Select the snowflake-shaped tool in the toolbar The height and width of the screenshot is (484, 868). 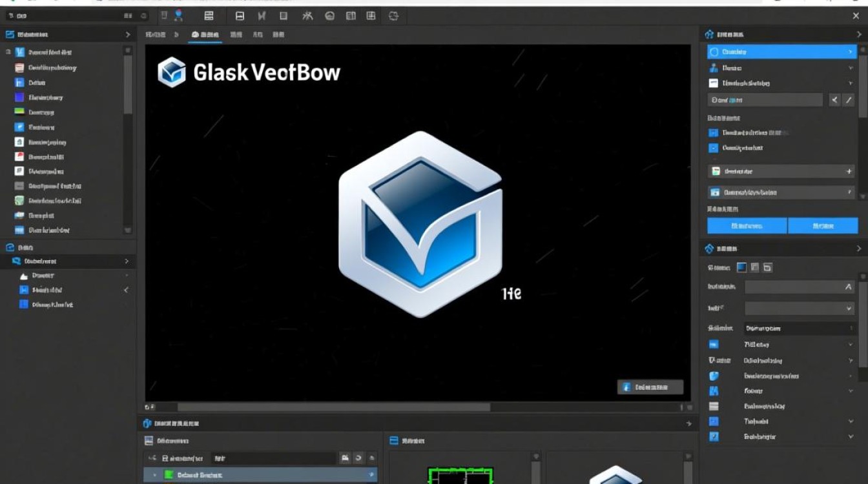308,16
